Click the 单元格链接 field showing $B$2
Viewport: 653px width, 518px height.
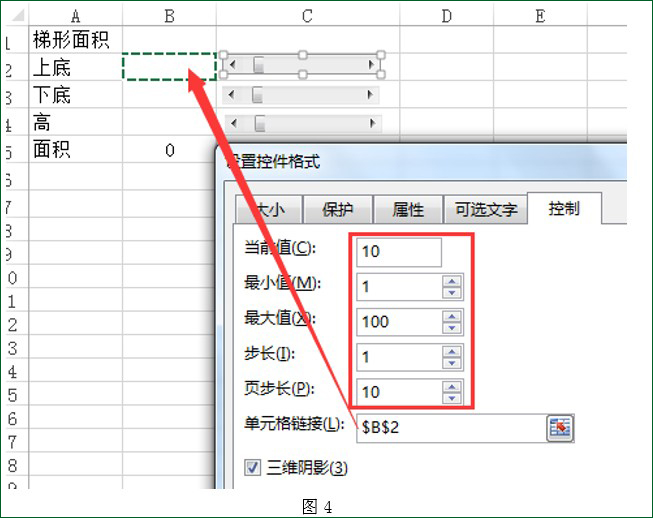tap(451, 428)
